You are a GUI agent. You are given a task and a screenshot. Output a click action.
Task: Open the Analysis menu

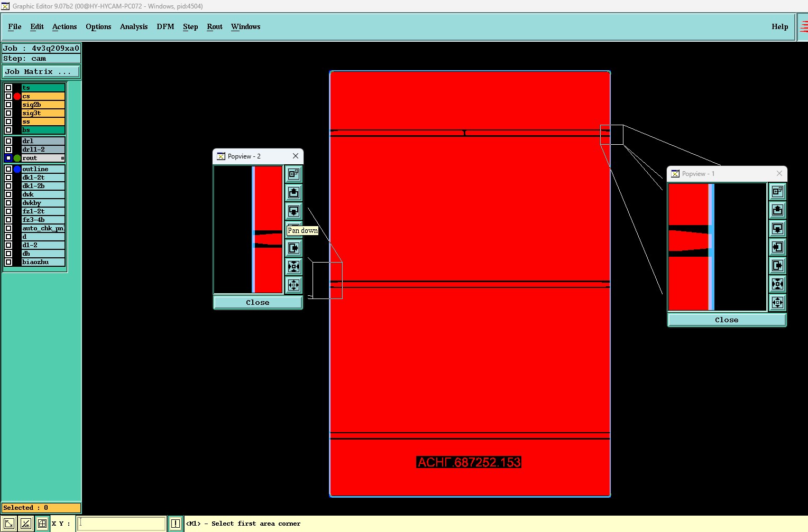(134, 26)
